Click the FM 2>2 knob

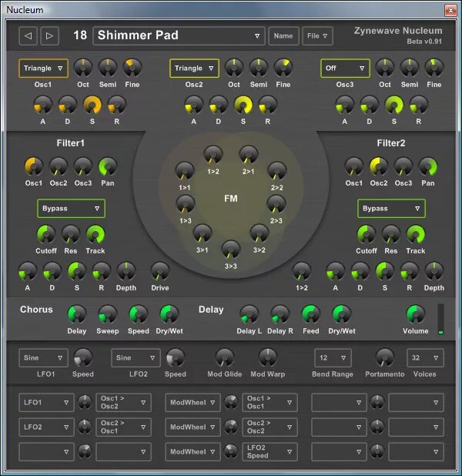(277, 171)
